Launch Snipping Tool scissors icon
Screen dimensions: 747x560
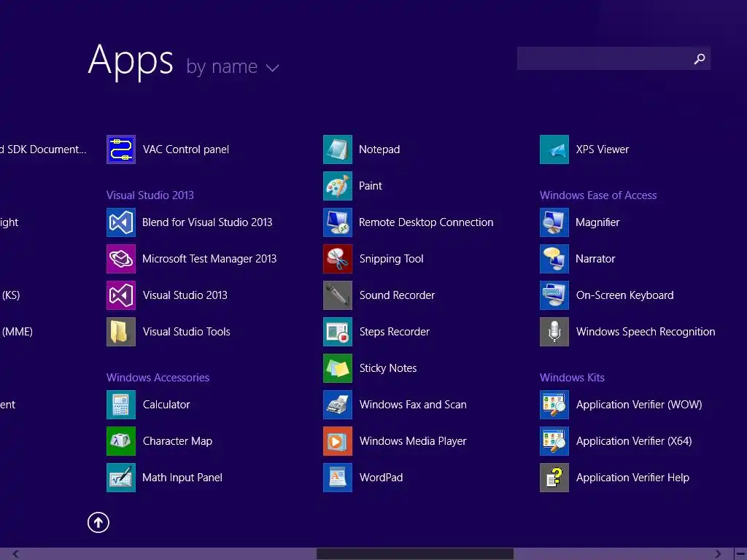tap(338, 259)
